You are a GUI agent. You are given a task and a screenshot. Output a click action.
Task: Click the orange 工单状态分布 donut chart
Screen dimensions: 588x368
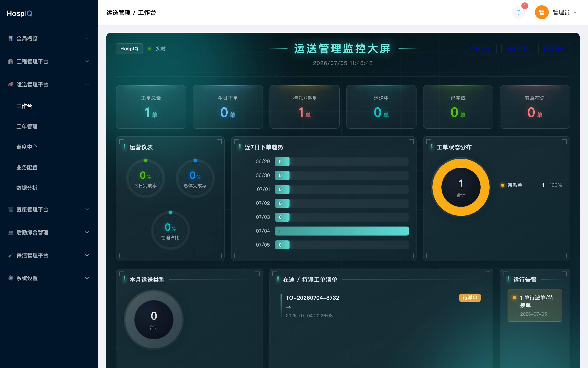461,187
